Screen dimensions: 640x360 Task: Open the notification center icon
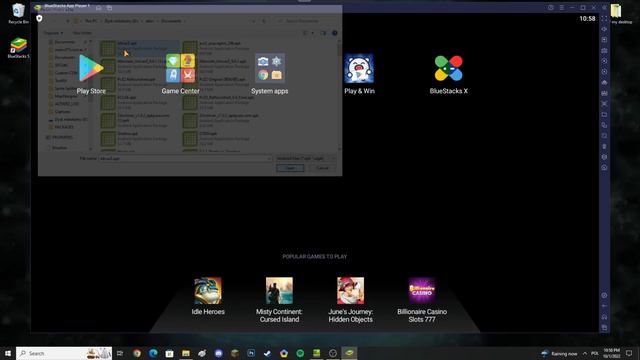pyautogui.click(x=629, y=353)
